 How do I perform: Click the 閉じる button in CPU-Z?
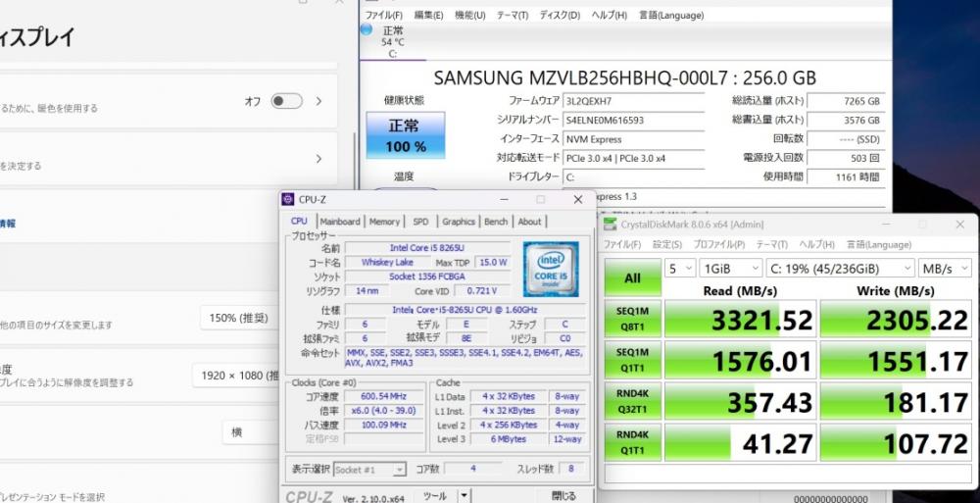[x=563, y=496]
